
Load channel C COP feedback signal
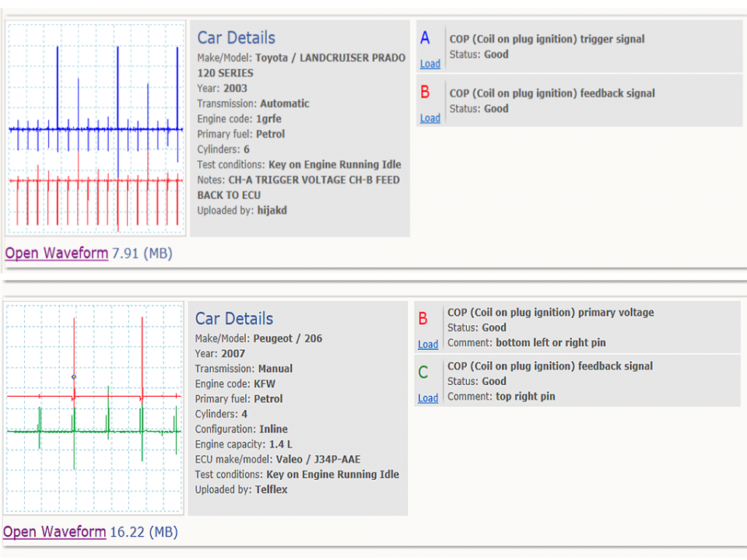(x=428, y=398)
